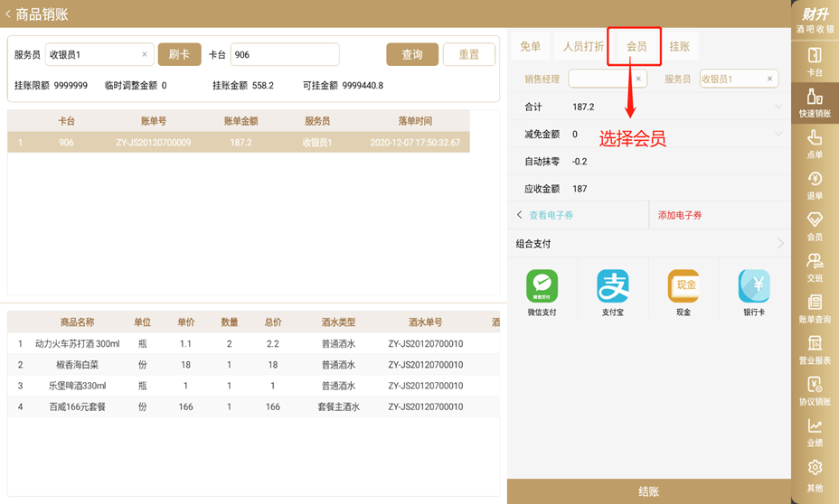Image resolution: width=839 pixels, height=504 pixels.
Task: Open 其他 settings gear in the sidebar
Action: click(x=815, y=475)
